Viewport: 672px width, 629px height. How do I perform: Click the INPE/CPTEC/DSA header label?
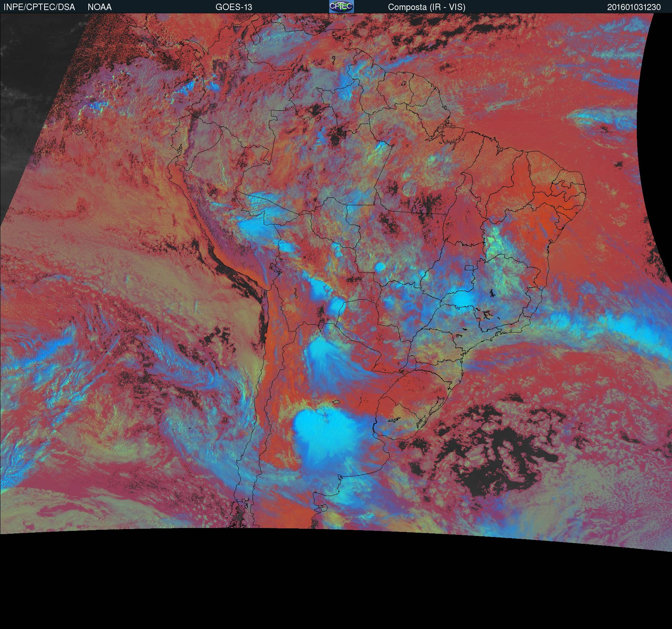pyautogui.click(x=39, y=7)
